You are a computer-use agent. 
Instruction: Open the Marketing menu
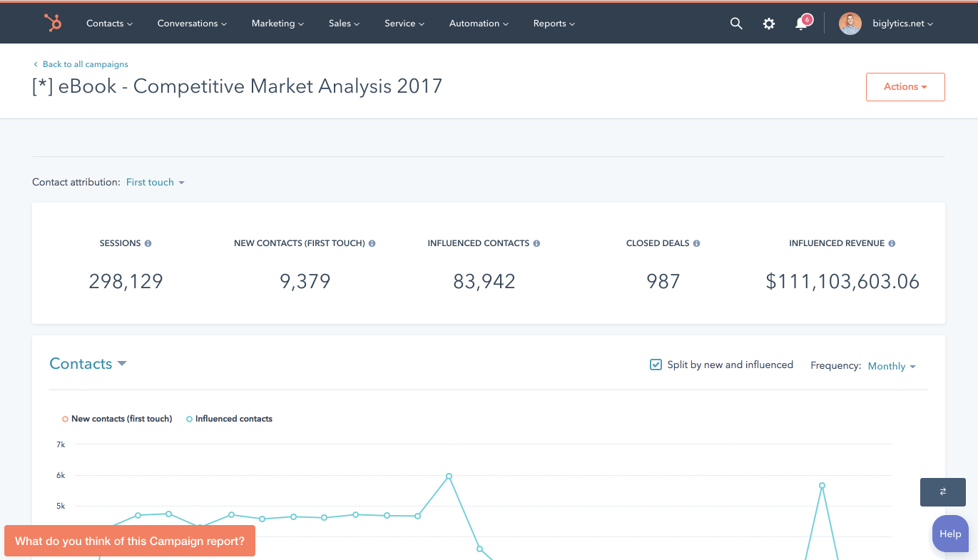(277, 24)
